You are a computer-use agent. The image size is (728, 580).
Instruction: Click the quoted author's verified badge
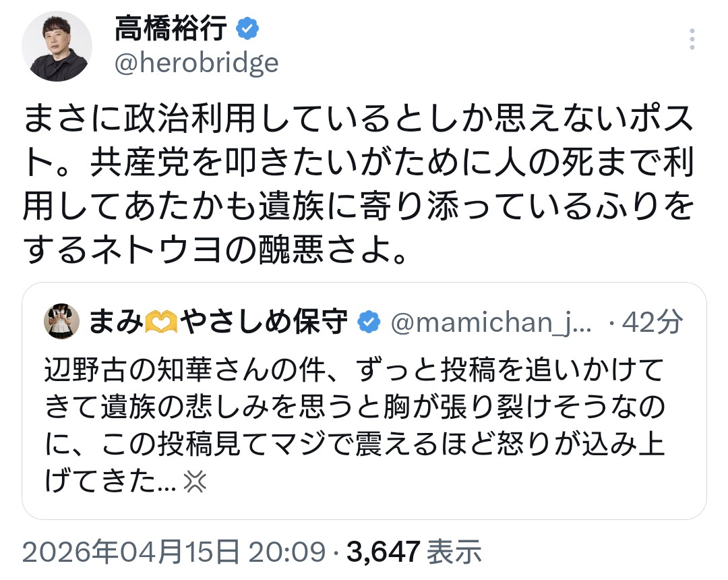(368, 323)
